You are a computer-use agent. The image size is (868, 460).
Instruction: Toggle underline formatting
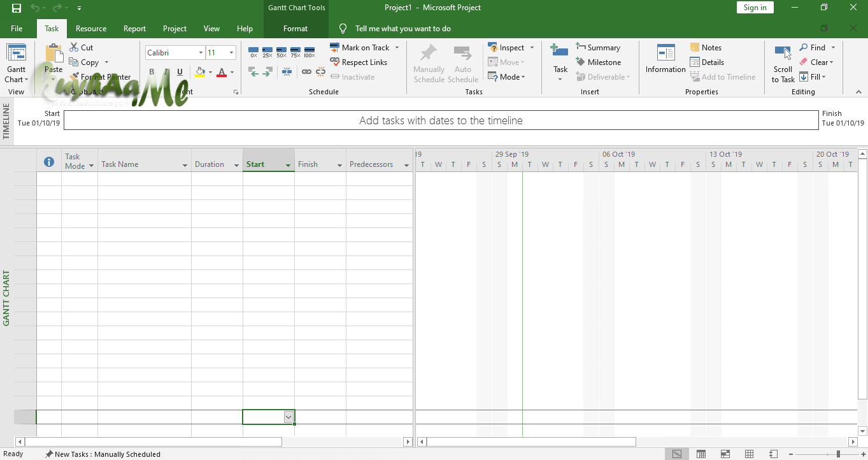coord(180,72)
